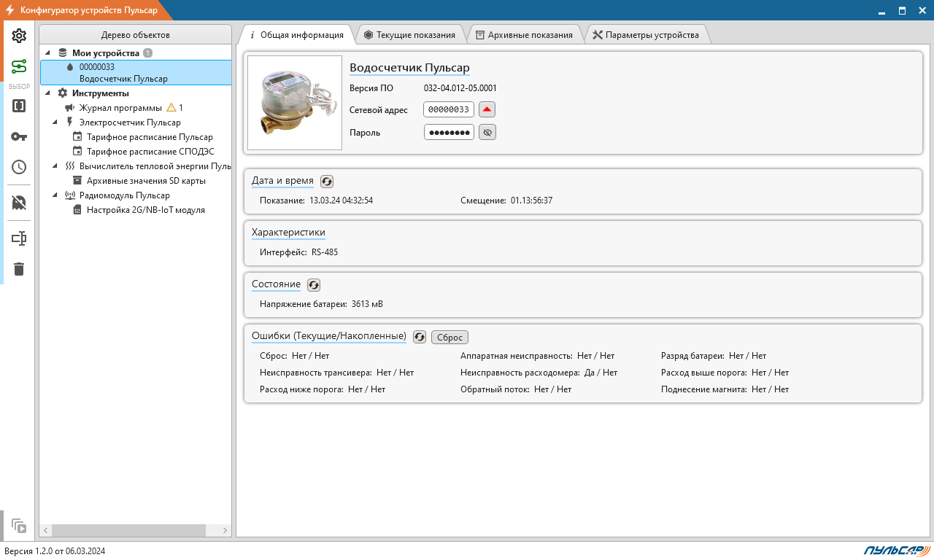Image resolution: width=934 pixels, height=560 pixels.
Task: Click the Сброс button
Action: tap(450, 337)
